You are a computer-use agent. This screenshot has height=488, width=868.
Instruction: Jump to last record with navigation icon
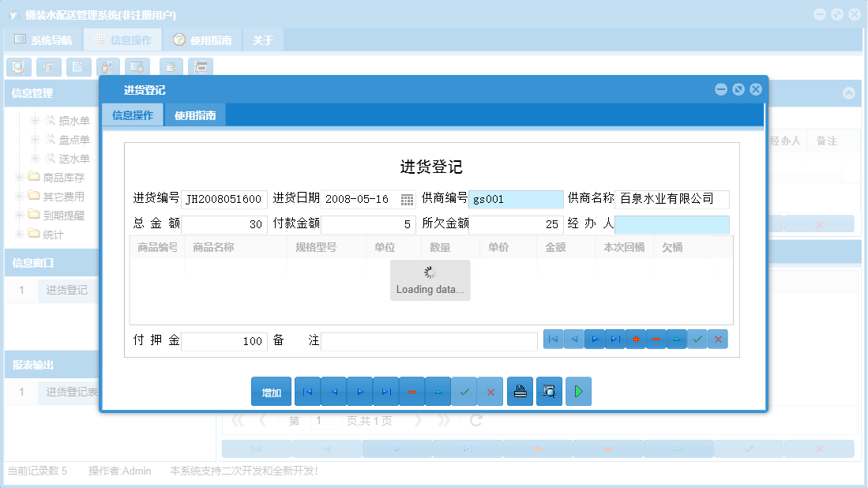385,391
